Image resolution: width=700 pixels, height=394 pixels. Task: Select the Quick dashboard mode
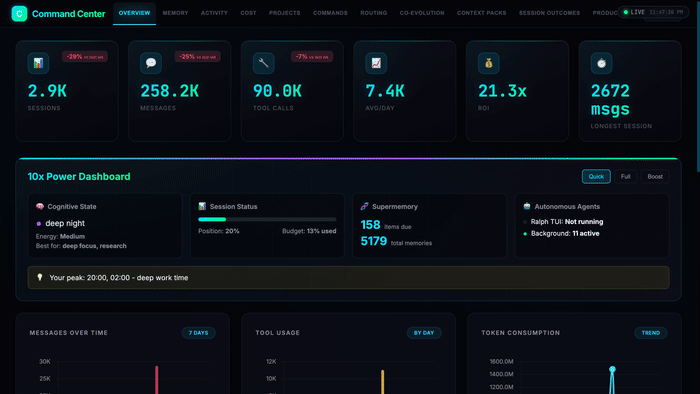[x=596, y=176]
